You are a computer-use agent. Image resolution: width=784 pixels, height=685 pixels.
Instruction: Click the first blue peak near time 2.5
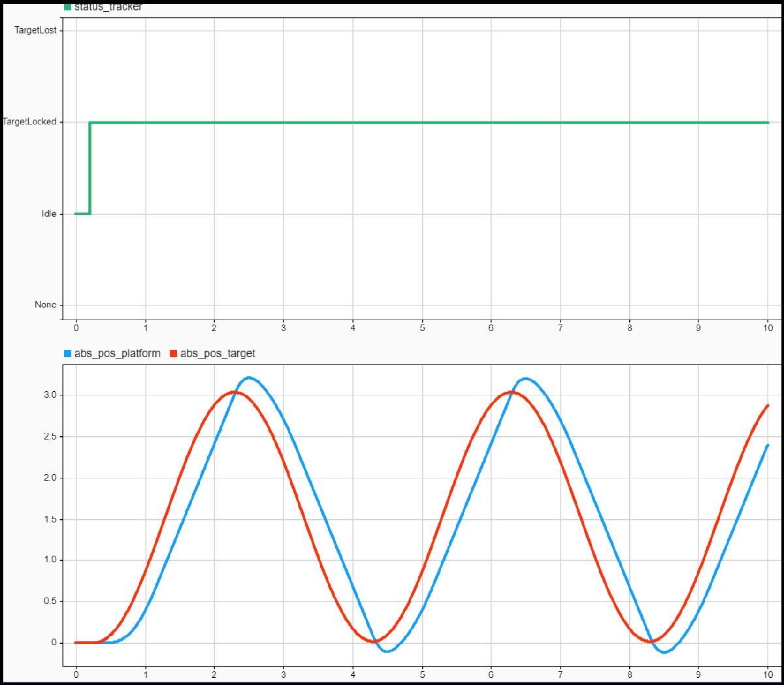tap(249, 377)
